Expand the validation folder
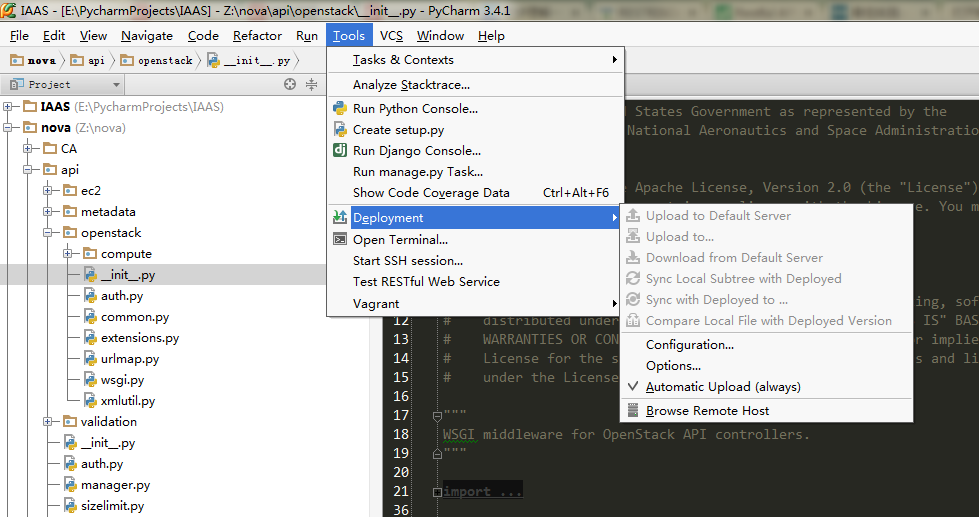Viewport: 979px width, 517px height. 48,421
